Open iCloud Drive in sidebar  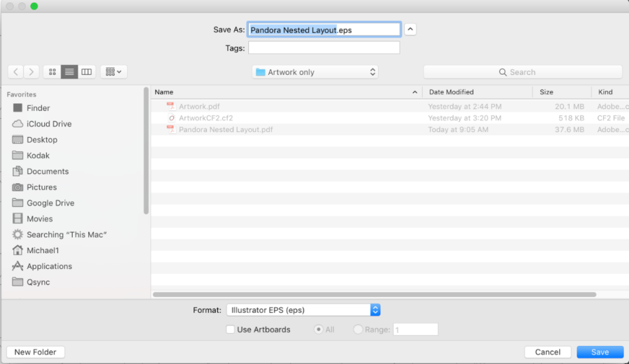click(49, 124)
